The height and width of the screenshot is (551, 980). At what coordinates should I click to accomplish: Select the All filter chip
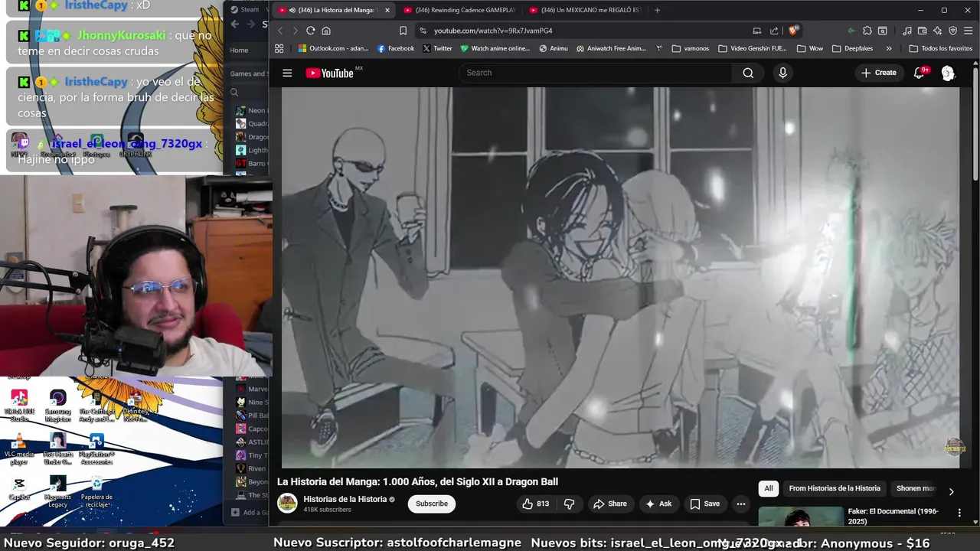pyautogui.click(x=769, y=488)
